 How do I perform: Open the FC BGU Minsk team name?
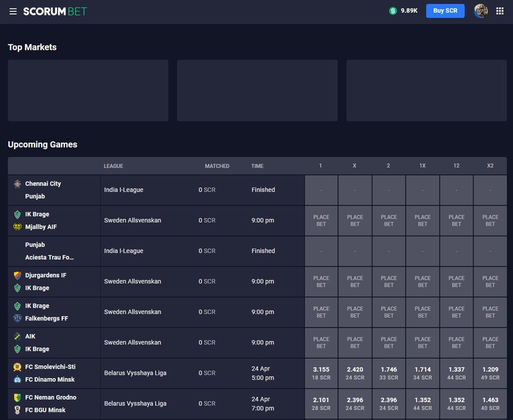(45, 410)
